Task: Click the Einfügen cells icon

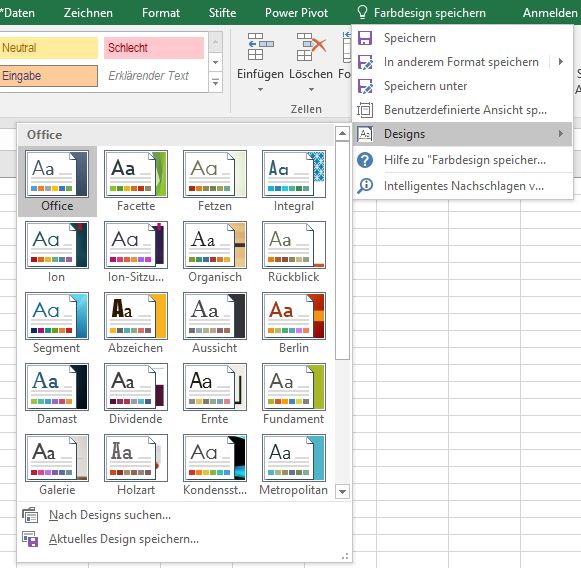Action: pyautogui.click(x=260, y=47)
